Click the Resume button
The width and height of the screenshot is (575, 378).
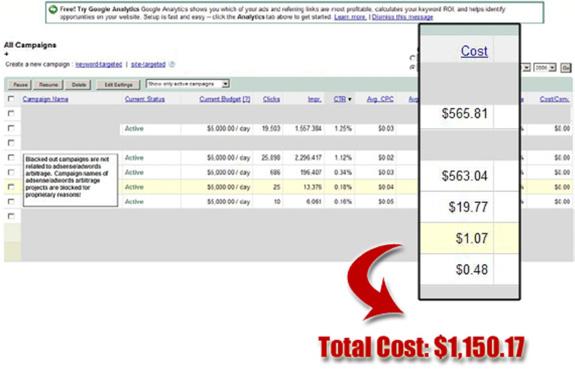48,85
